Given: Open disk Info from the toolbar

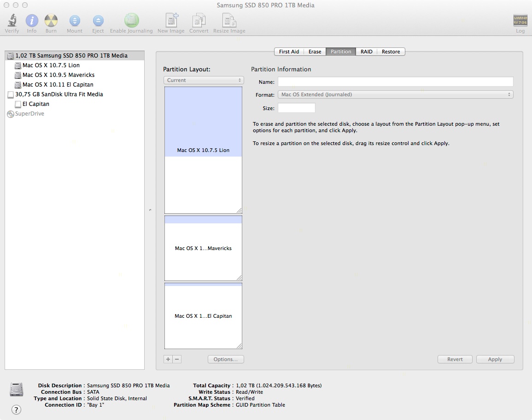Looking at the screenshot, I should [32, 20].
